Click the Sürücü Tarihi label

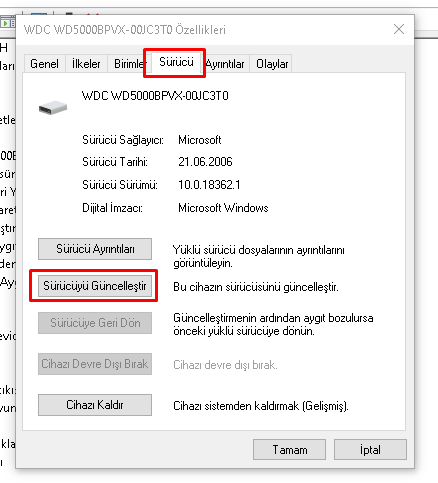tap(115, 162)
